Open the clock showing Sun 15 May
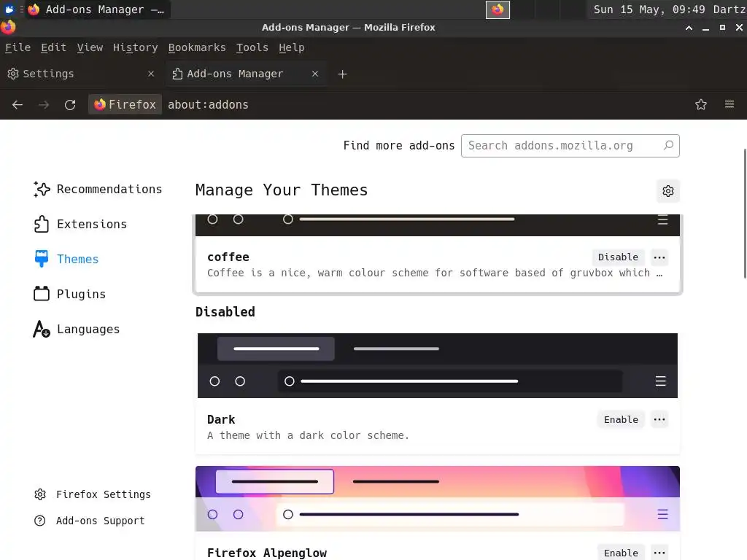This screenshot has width=747, height=560. [649, 9]
